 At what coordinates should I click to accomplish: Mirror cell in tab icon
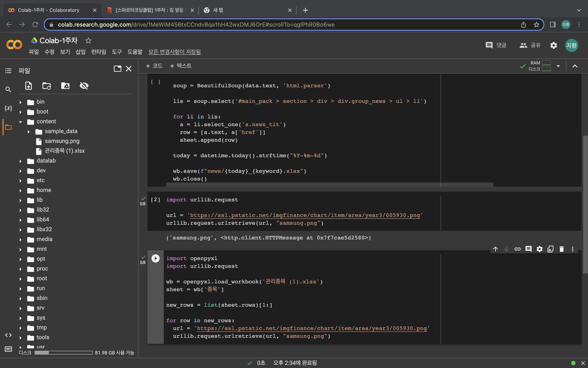[x=551, y=249]
